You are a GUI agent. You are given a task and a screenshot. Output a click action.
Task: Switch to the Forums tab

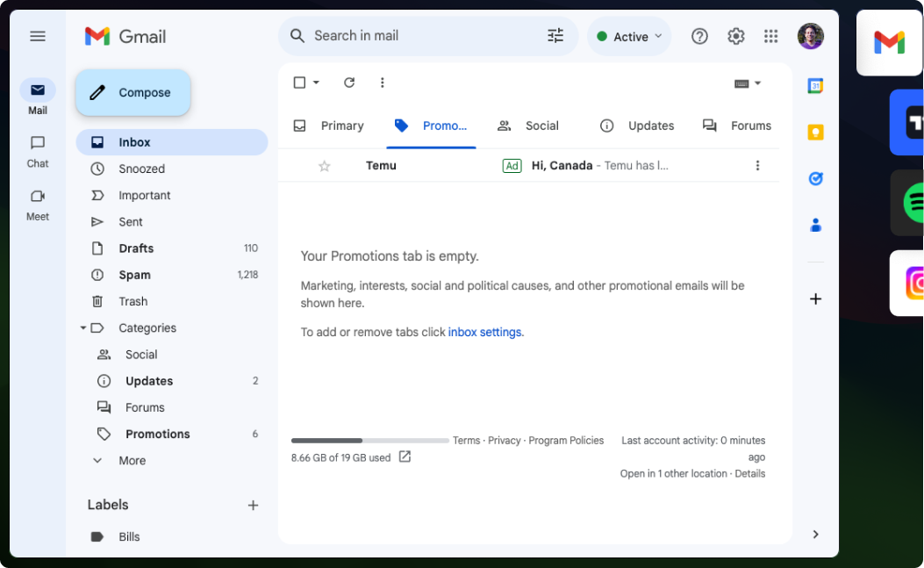coord(737,126)
